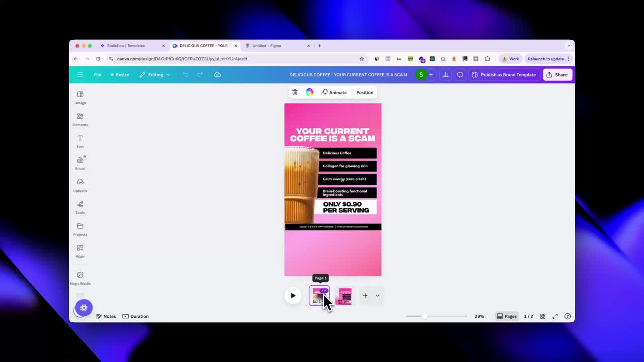This screenshot has height=362, width=644.
Task: Click the 29% zoom level
Action: click(x=479, y=316)
